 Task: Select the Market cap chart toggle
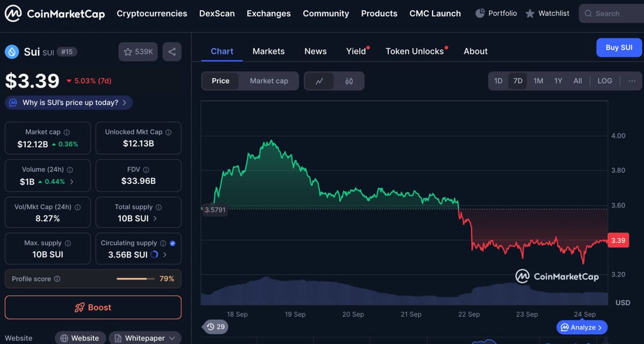click(269, 81)
